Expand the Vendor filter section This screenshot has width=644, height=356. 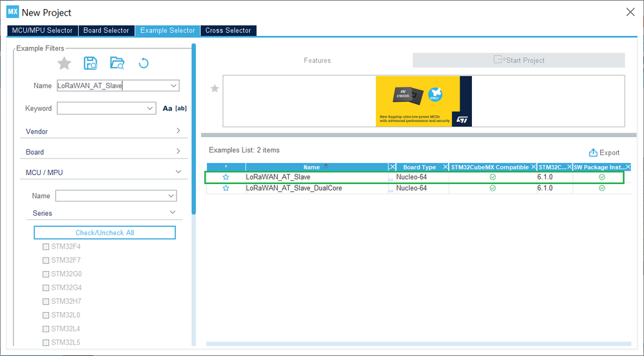pyautogui.click(x=179, y=131)
